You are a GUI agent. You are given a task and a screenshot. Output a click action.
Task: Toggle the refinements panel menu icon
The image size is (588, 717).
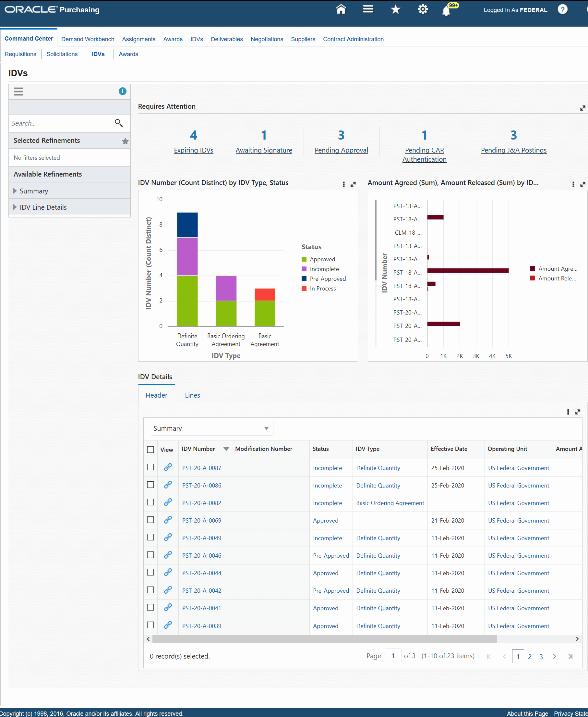click(x=18, y=91)
